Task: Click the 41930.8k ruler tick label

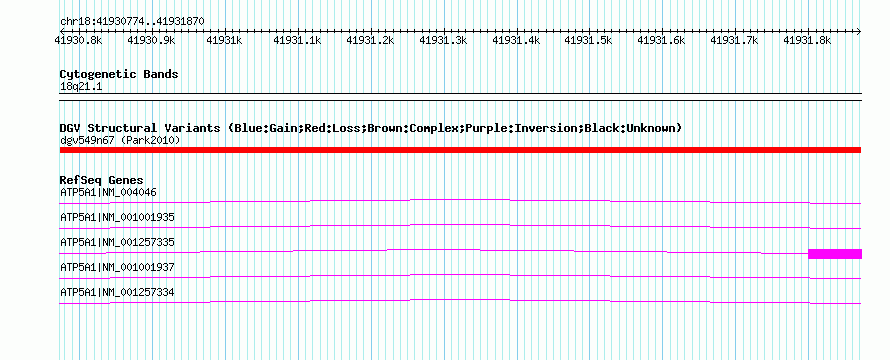Action: (x=78, y=40)
